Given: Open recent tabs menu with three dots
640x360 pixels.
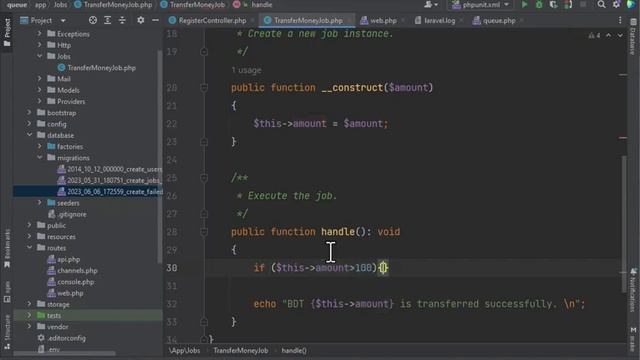Looking at the screenshot, I should coord(620,20).
